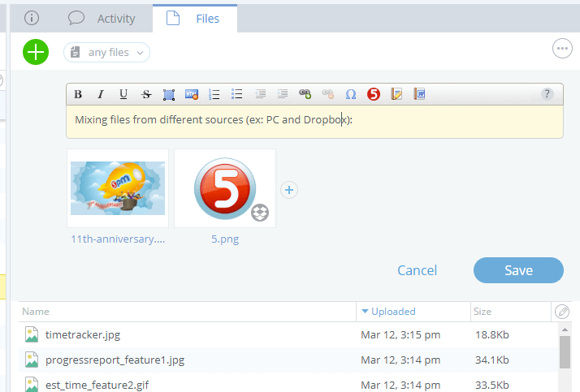Open the editor help question mark

[547, 94]
